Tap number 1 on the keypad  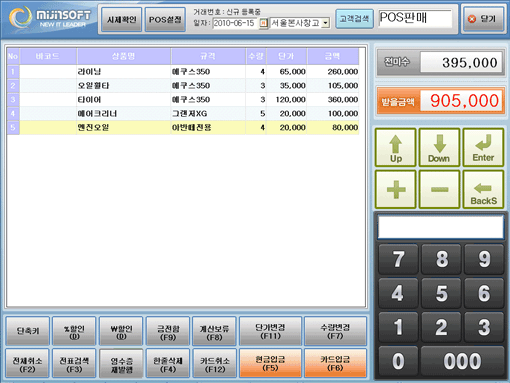click(x=398, y=327)
